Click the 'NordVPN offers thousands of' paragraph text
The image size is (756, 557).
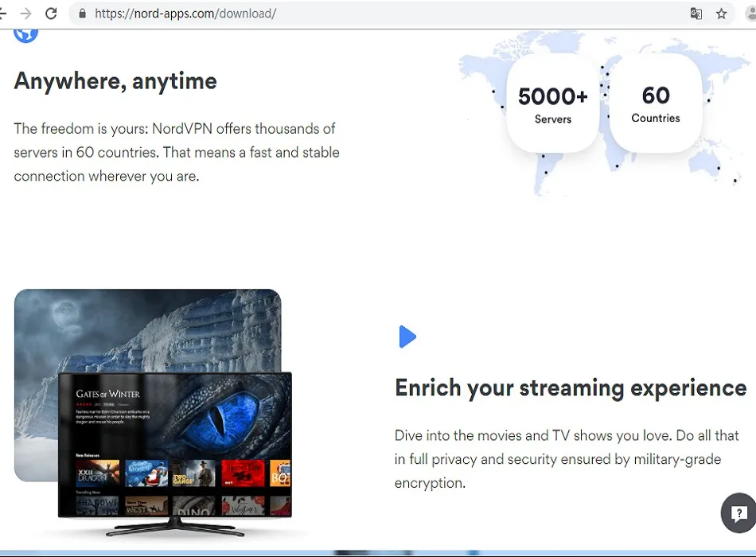[244, 129]
